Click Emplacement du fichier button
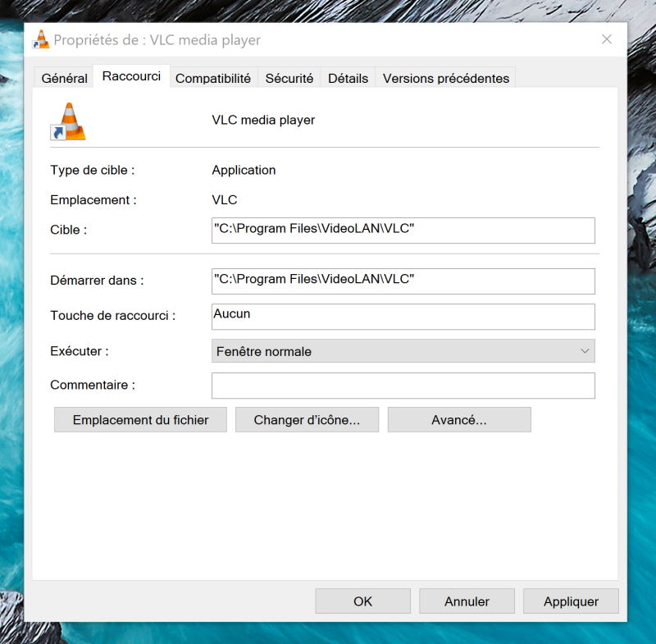This screenshot has width=656, height=644. pyautogui.click(x=140, y=420)
